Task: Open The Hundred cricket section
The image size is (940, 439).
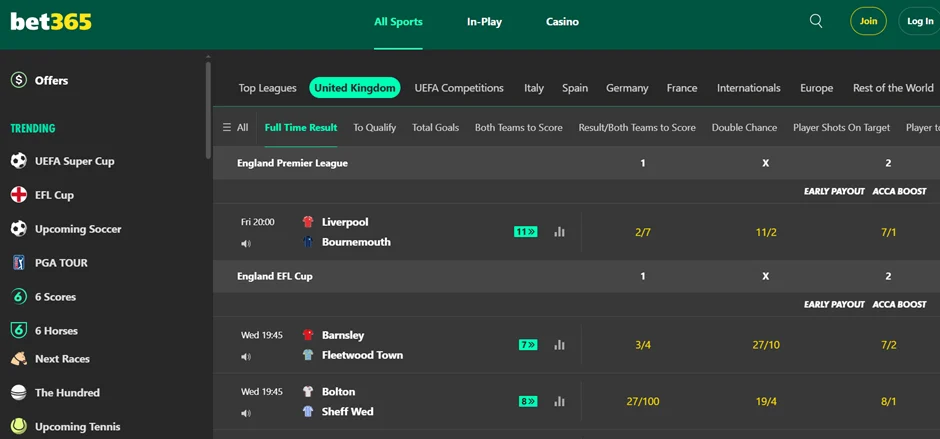Action: [x=67, y=393]
